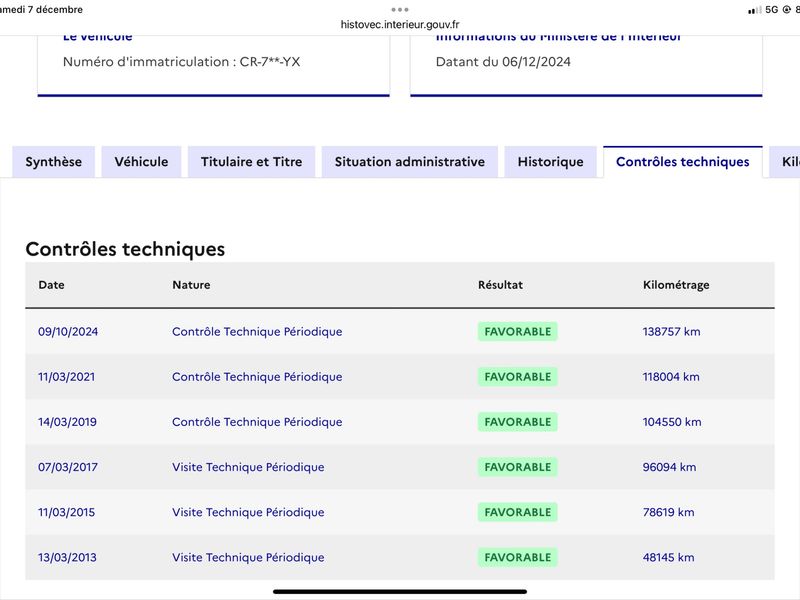800x600 pixels.
Task: Click the 138757 km mileage value
Action: pos(671,332)
